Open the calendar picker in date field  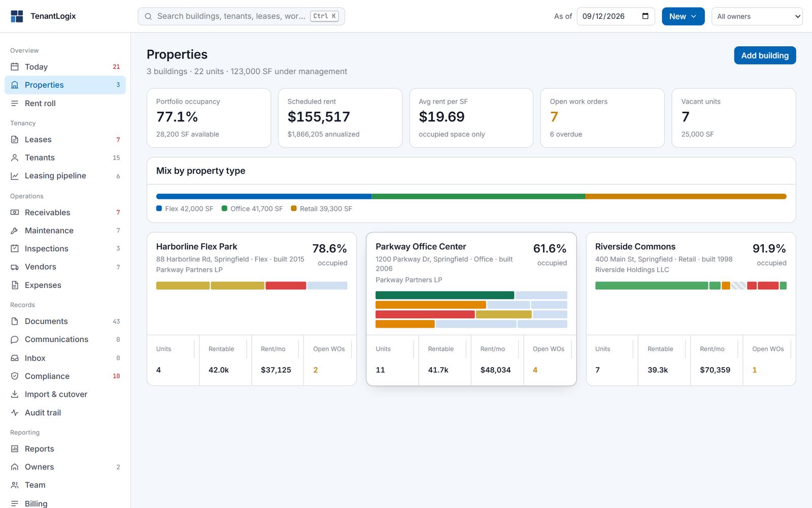646,16
